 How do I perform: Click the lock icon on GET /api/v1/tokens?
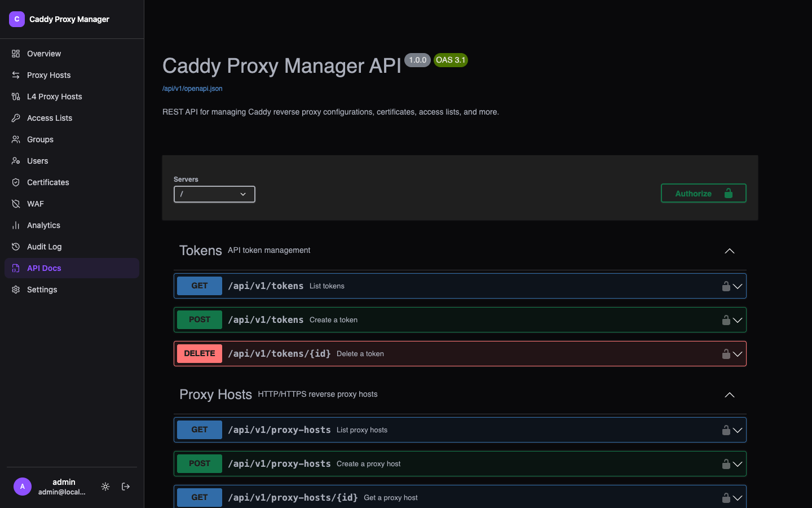point(726,286)
